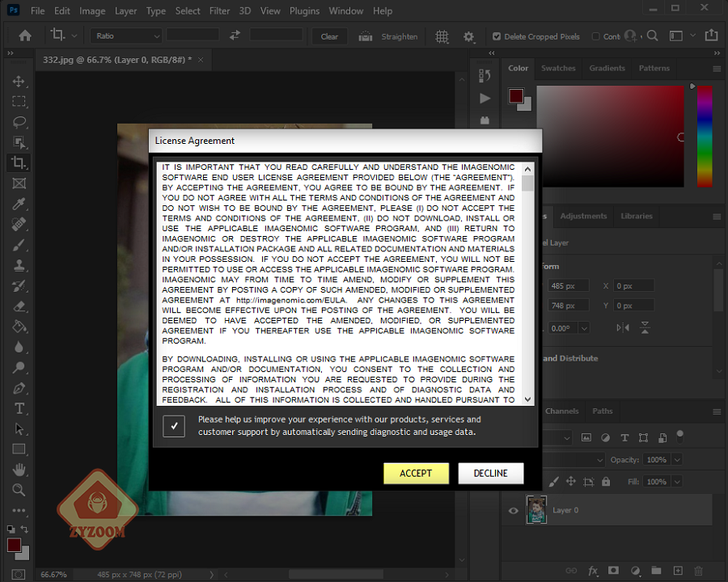Open the layer Fill dropdown arrow
728x582 pixels.
tap(677, 482)
